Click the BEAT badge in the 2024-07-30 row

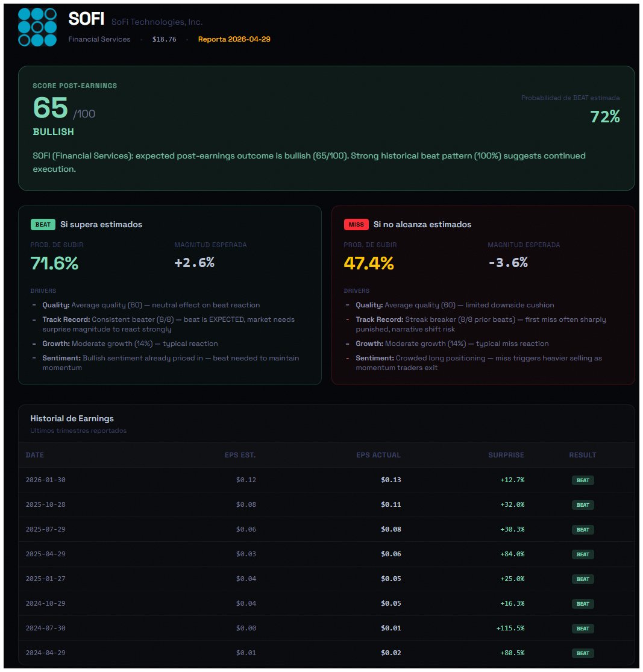pos(583,629)
